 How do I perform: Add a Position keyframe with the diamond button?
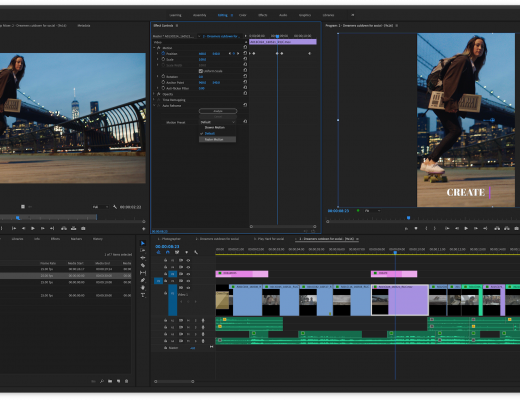(234, 53)
